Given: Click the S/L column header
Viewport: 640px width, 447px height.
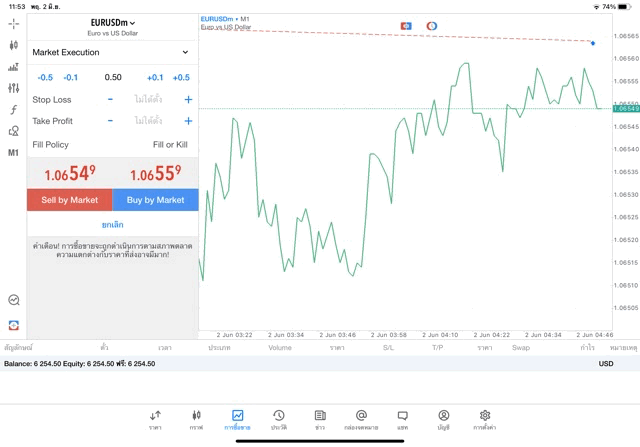Looking at the screenshot, I should pyautogui.click(x=388, y=348).
